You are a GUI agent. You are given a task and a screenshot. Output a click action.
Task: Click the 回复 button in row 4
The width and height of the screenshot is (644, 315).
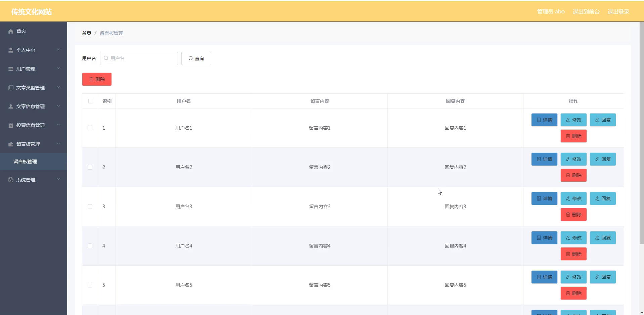tap(603, 238)
